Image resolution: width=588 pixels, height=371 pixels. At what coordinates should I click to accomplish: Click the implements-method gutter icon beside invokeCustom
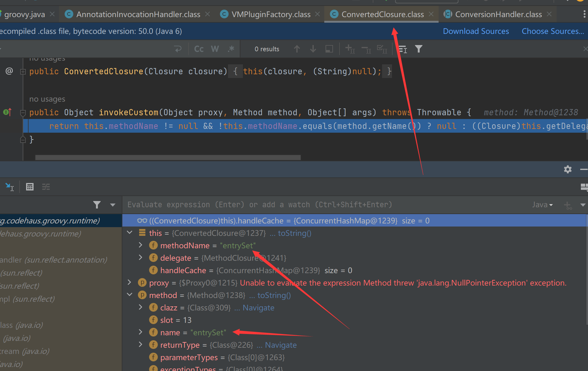(7, 112)
